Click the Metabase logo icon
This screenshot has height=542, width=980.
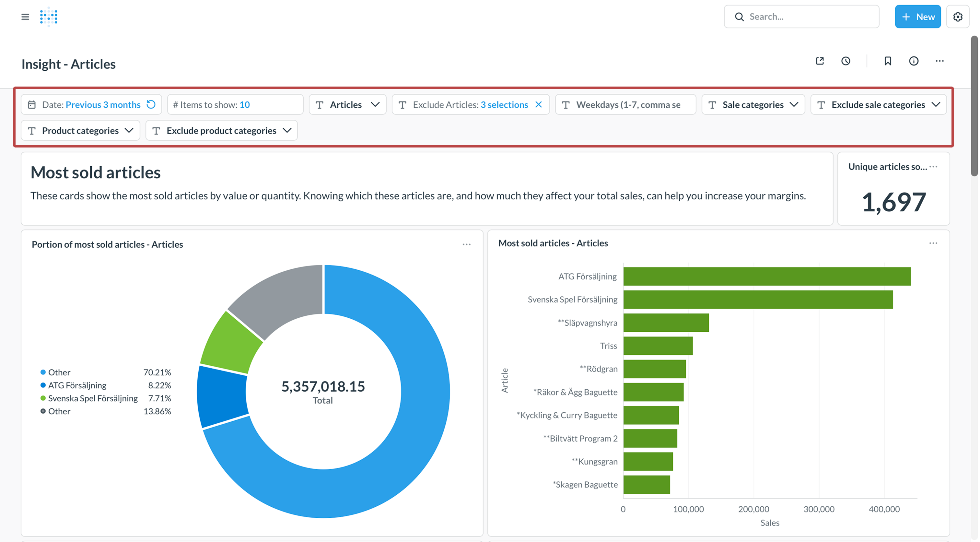[x=49, y=17]
